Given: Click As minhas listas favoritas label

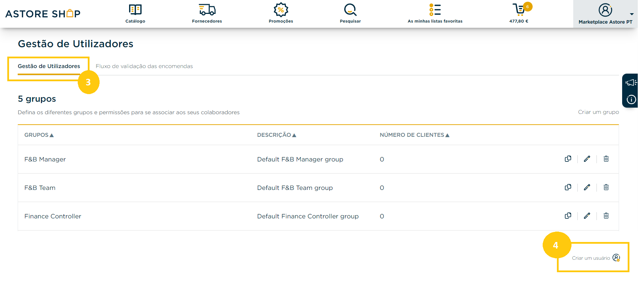Looking at the screenshot, I should 435,21.
